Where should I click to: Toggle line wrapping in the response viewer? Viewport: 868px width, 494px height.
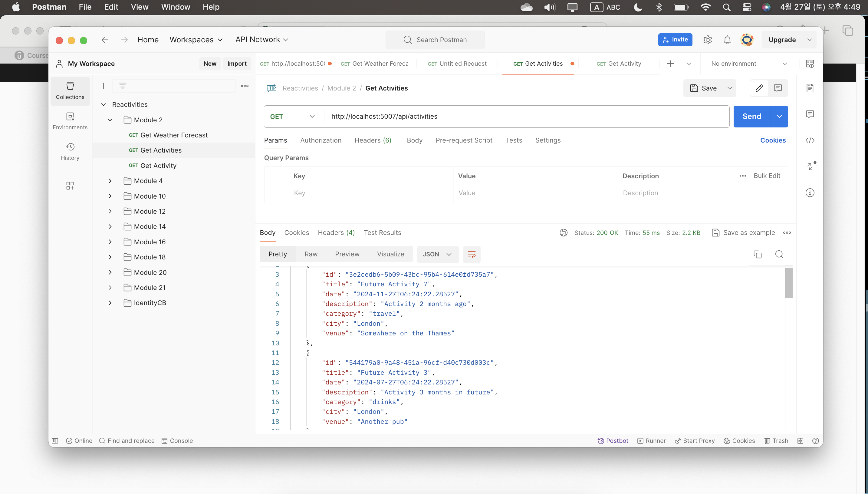click(x=472, y=254)
